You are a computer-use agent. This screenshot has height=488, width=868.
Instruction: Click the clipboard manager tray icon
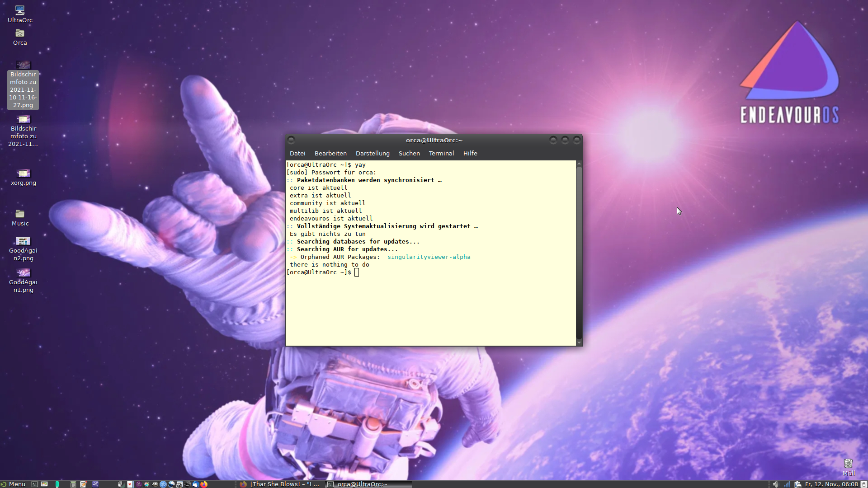point(798,484)
